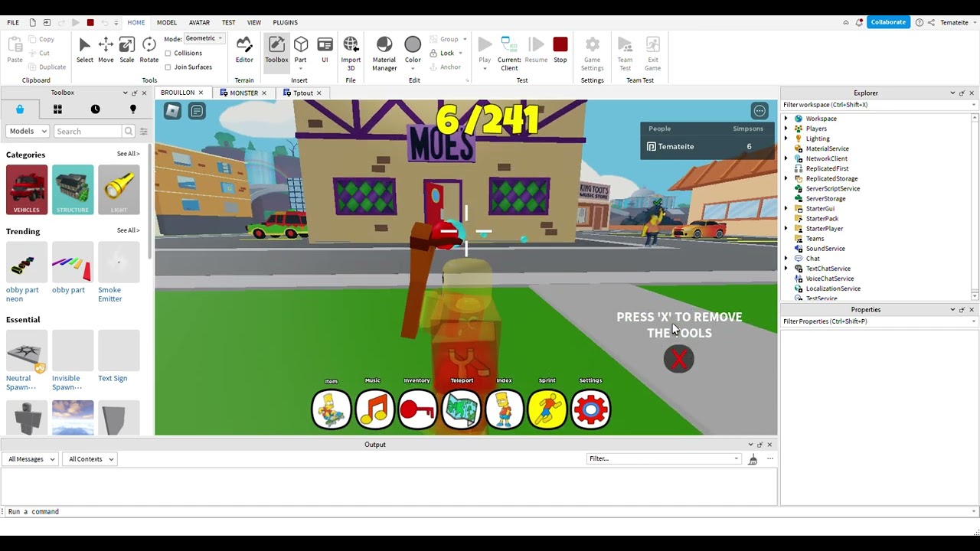The height and width of the screenshot is (551, 980).
Task: Switch view via Current Client button
Action: [509, 54]
